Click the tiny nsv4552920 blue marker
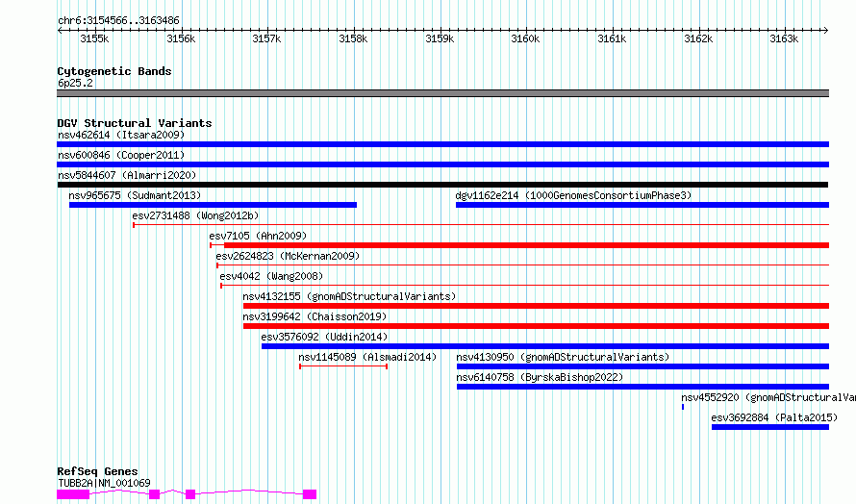856x504 pixels. click(683, 407)
